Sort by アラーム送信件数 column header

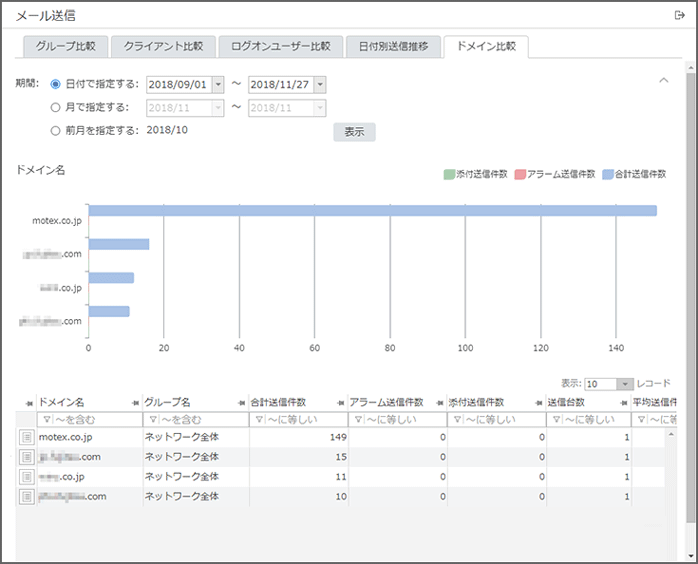click(386, 402)
